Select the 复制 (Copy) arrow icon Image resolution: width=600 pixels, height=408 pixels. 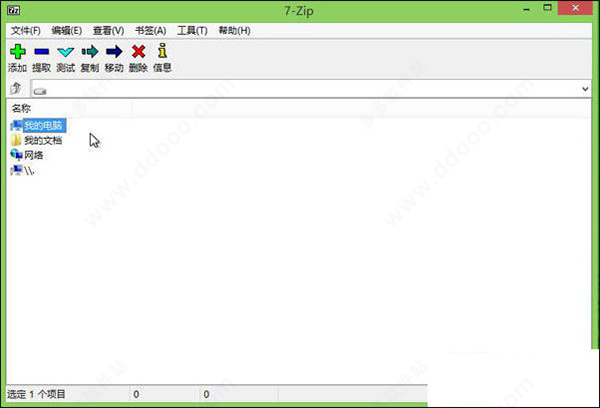tap(90, 51)
